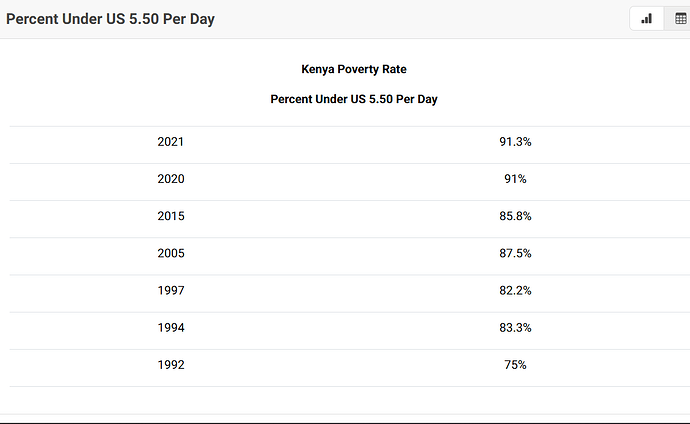Click the Percent Under US 5.50 subheading
The height and width of the screenshot is (424, 690).
(354, 100)
